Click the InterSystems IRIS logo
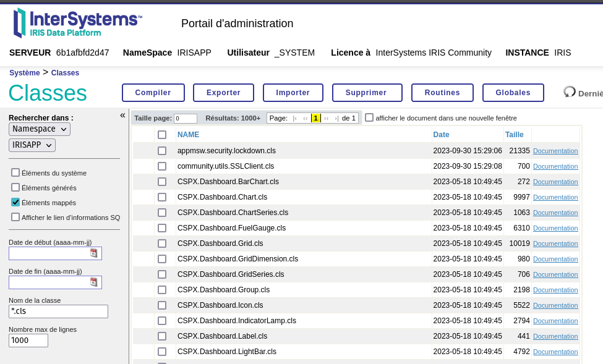This screenshot has width=603, height=364. pyautogui.click(x=77, y=23)
